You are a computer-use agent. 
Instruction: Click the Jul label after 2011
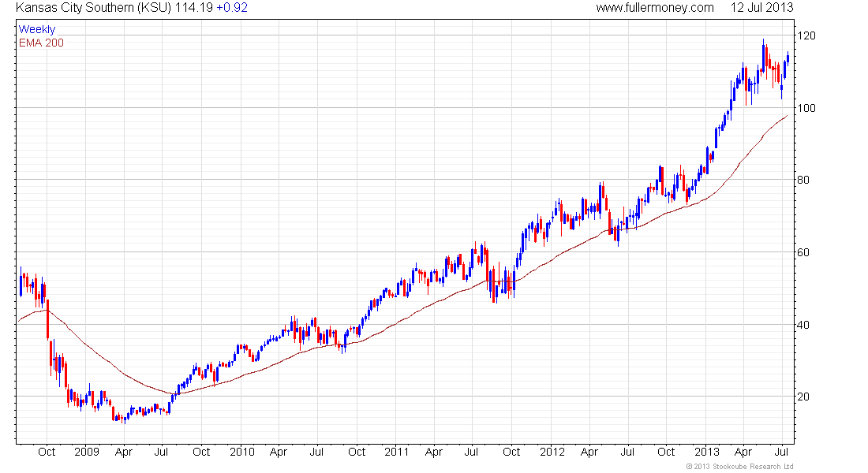[x=471, y=452]
